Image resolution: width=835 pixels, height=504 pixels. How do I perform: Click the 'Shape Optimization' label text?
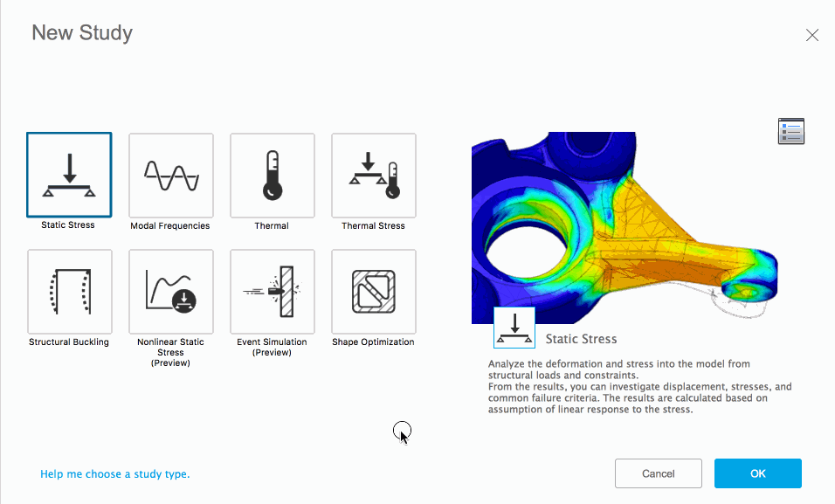coord(373,342)
